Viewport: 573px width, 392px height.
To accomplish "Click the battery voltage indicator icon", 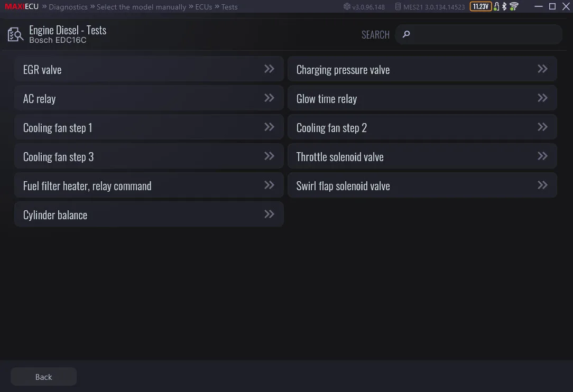I will 481,6.
